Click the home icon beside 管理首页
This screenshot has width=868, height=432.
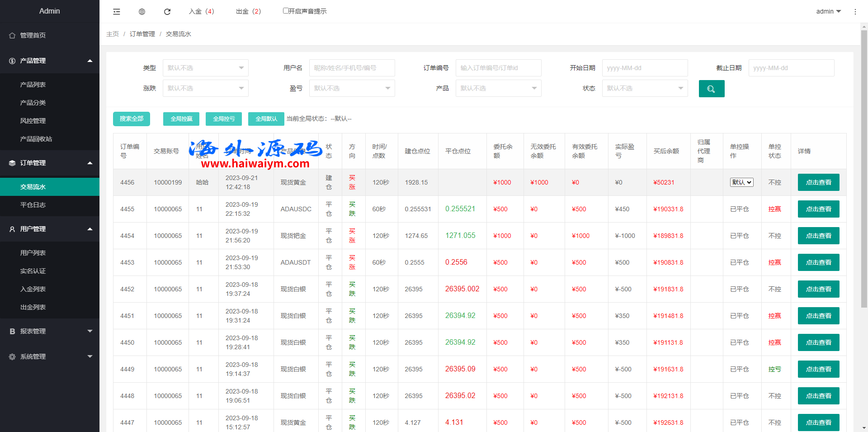(x=12, y=35)
